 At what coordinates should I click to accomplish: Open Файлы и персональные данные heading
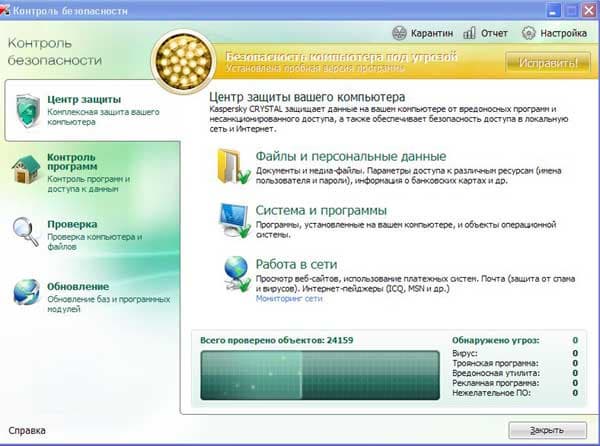(351, 156)
